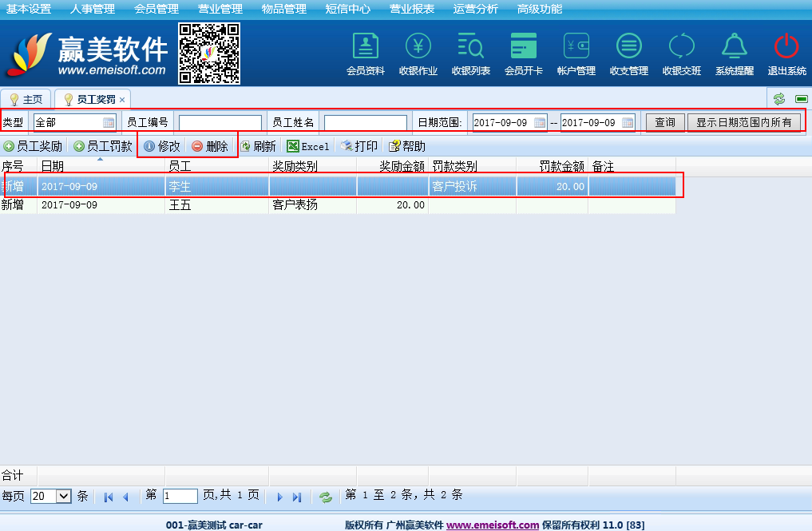The height and width of the screenshot is (531, 812).
Task: Click the 删除 delete button
Action: click(x=210, y=146)
